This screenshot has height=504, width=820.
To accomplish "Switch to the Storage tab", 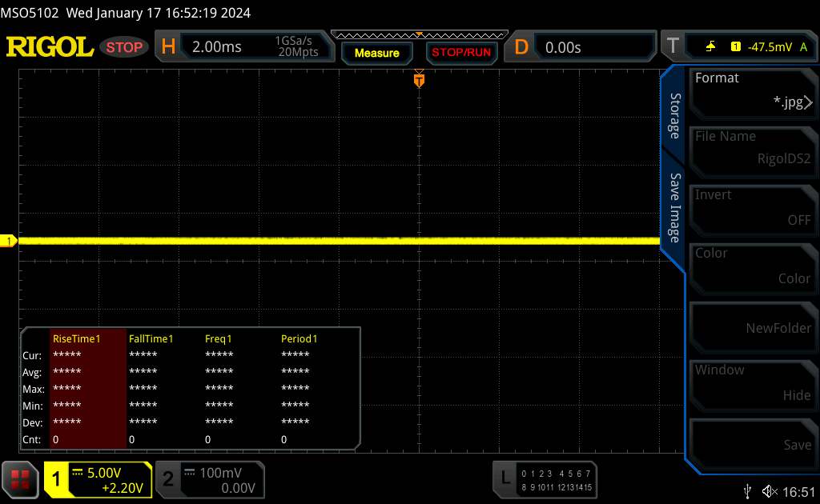I will (x=675, y=116).
